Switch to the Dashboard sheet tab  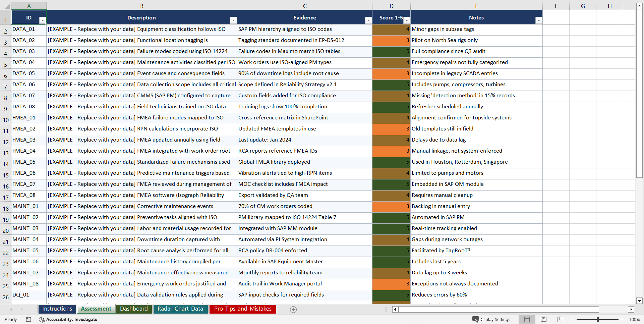pos(134,309)
